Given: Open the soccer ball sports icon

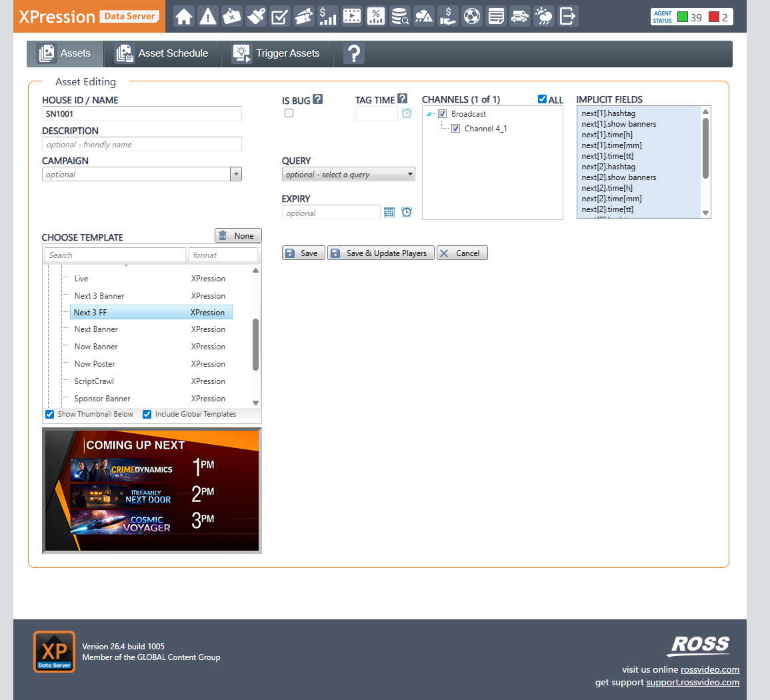Looking at the screenshot, I should click(x=472, y=16).
